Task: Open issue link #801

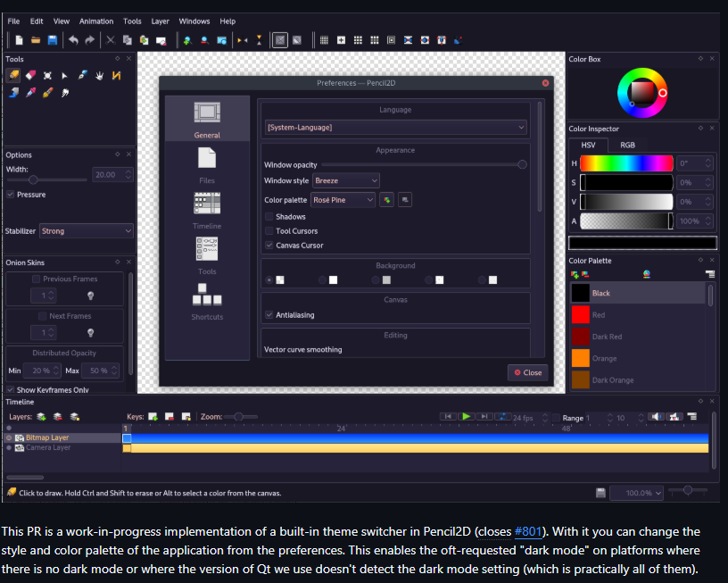Action: [x=528, y=531]
